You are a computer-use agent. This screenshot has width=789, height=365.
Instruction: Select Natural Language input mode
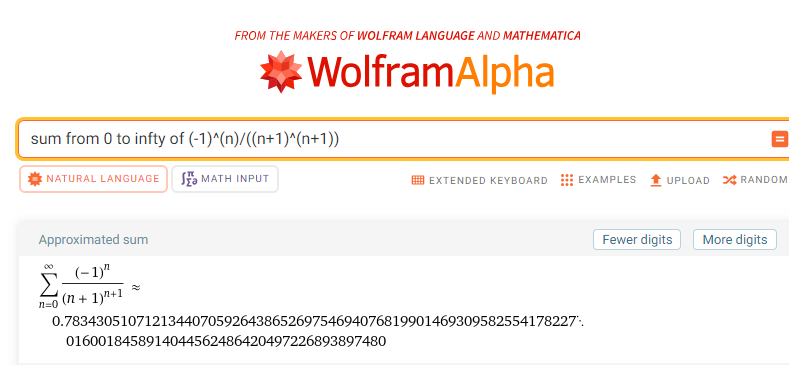click(94, 179)
